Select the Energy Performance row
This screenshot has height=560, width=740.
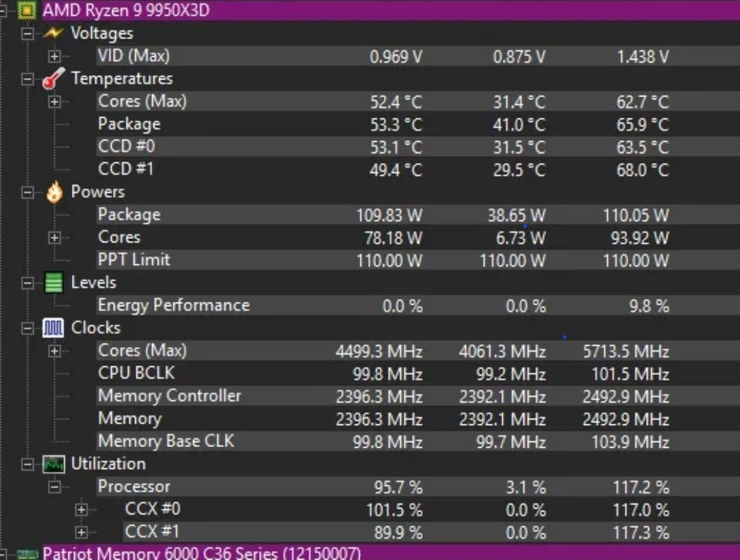[418, 305]
